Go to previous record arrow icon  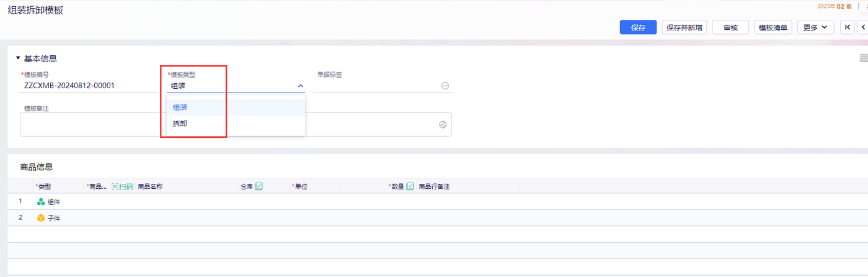[x=863, y=27]
